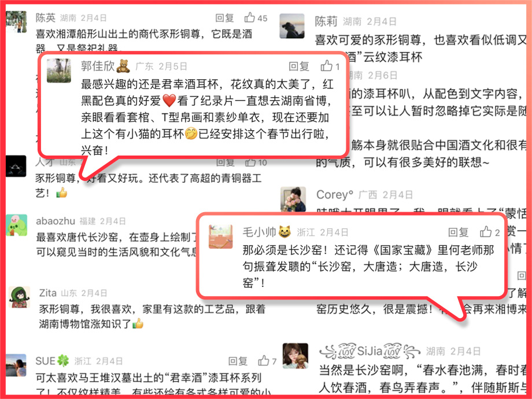Viewport: 532px width, 399px height.
Task: Open Zita's avatar image
Action: [x=19, y=297]
